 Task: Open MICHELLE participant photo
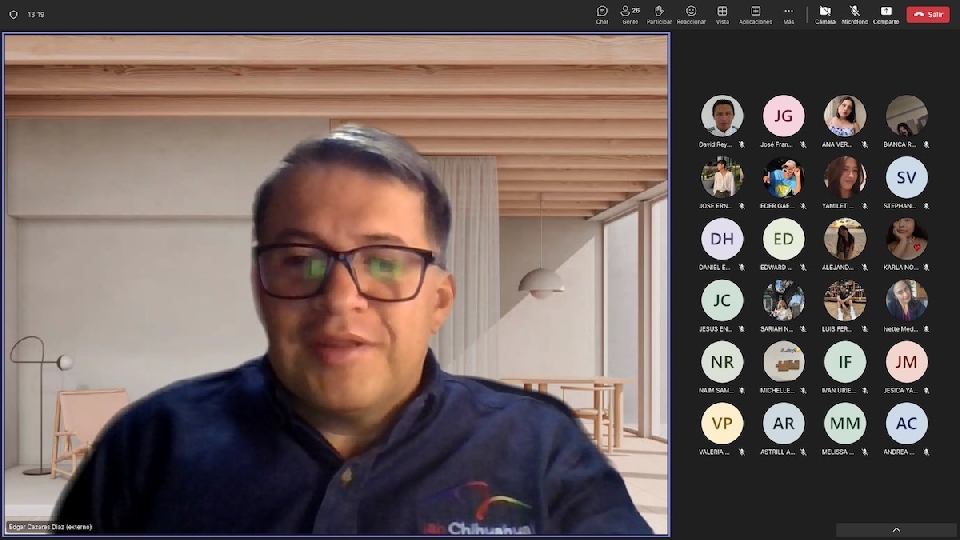(784, 362)
